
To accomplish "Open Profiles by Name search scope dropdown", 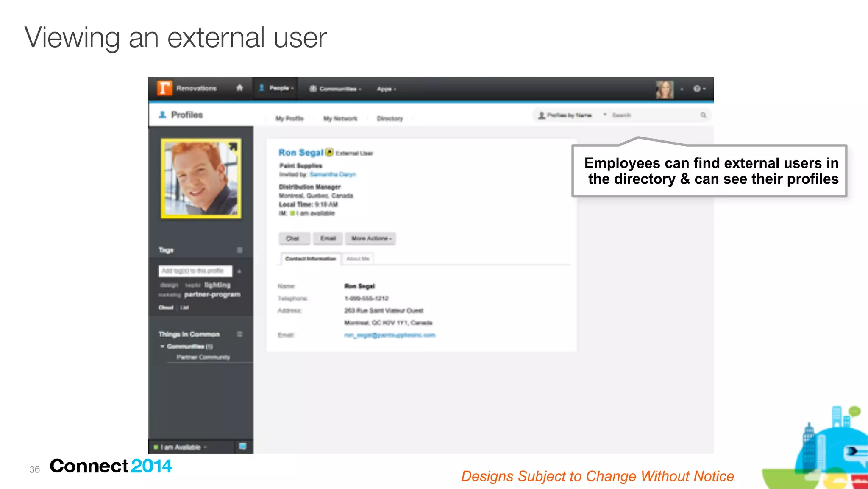I will [572, 115].
